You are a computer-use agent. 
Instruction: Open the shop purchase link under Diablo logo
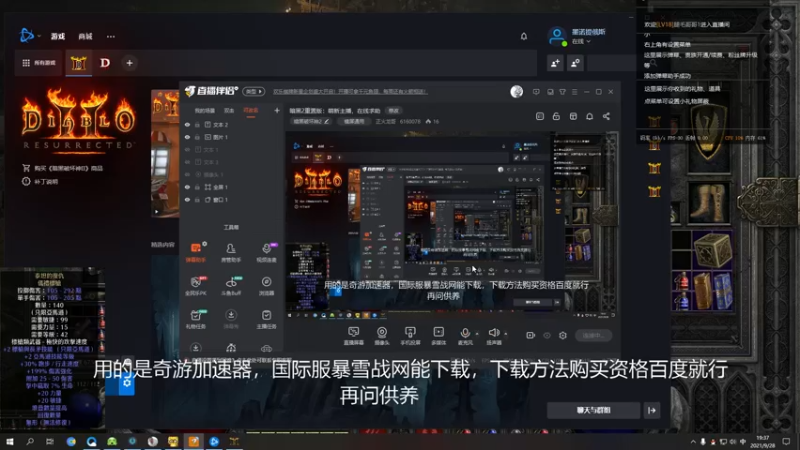pos(62,168)
